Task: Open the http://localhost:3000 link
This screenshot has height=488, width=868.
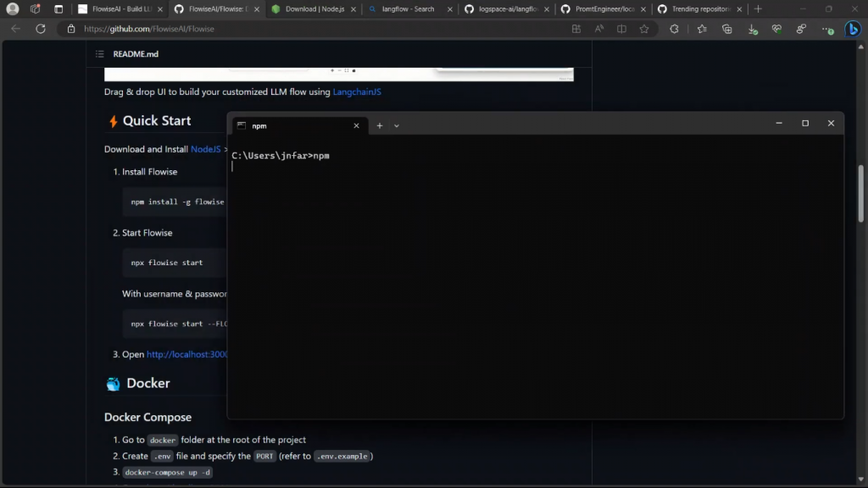Action: click(x=187, y=354)
